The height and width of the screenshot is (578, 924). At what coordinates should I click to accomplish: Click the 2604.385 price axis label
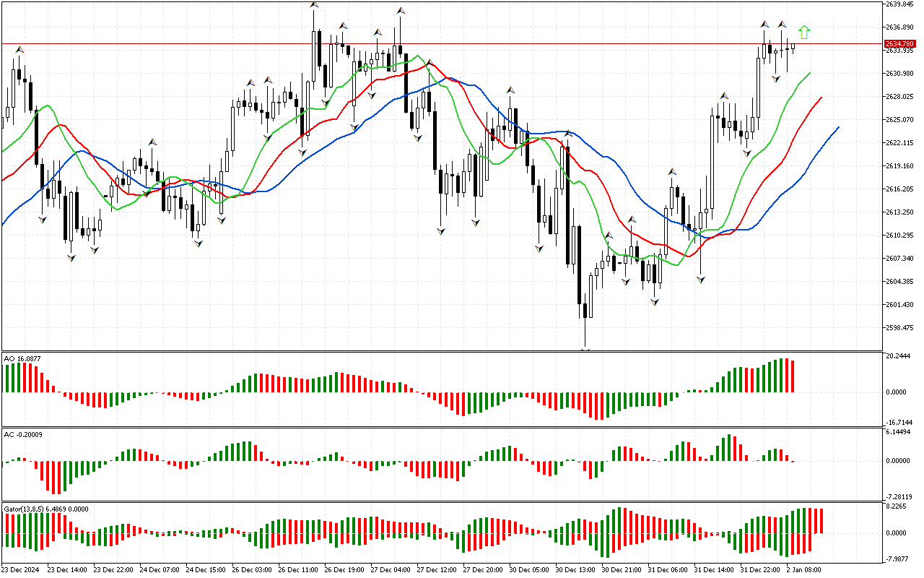click(899, 282)
